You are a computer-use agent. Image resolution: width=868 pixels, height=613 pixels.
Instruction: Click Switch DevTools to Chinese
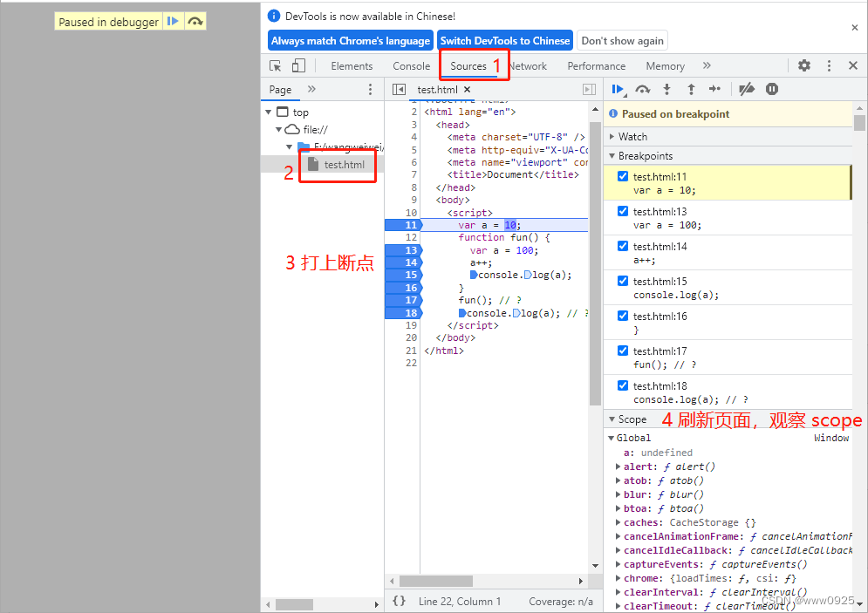505,40
